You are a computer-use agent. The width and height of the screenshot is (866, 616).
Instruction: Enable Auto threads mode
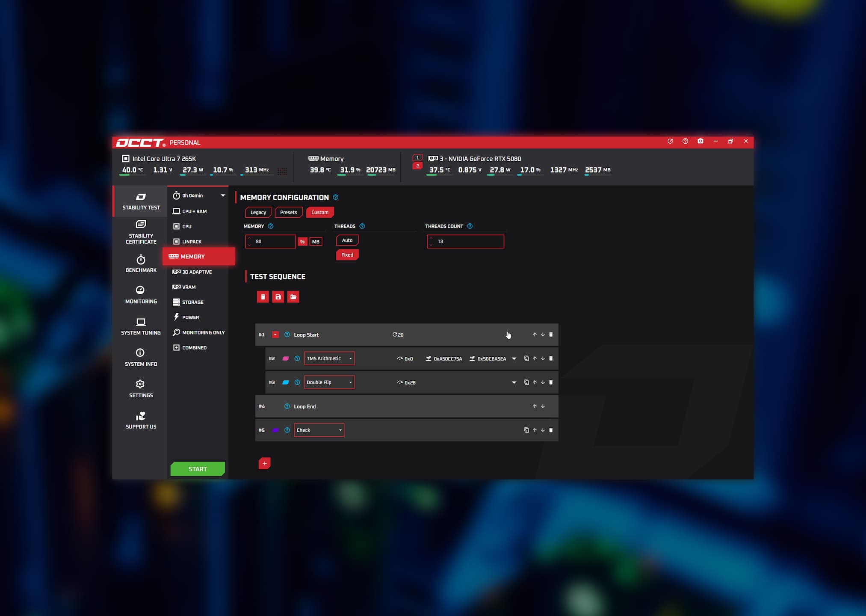point(347,240)
